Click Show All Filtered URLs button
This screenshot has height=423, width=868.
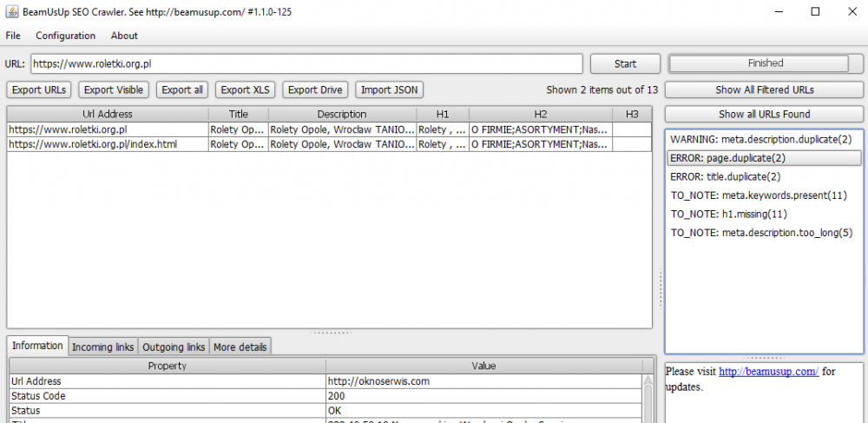click(765, 89)
